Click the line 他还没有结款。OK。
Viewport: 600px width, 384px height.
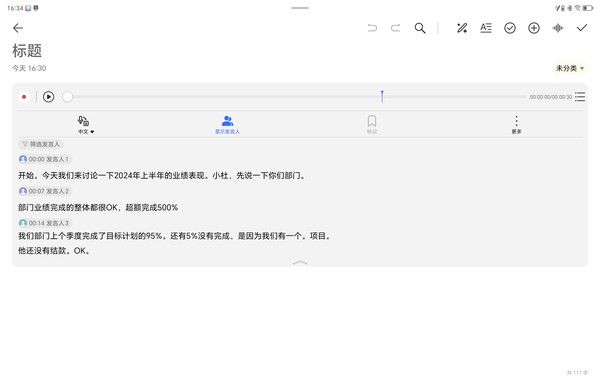[x=54, y=251]
